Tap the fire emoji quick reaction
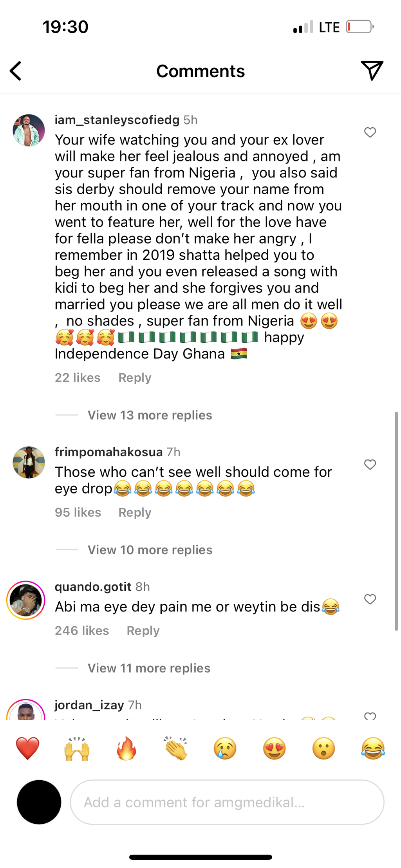 126,748
